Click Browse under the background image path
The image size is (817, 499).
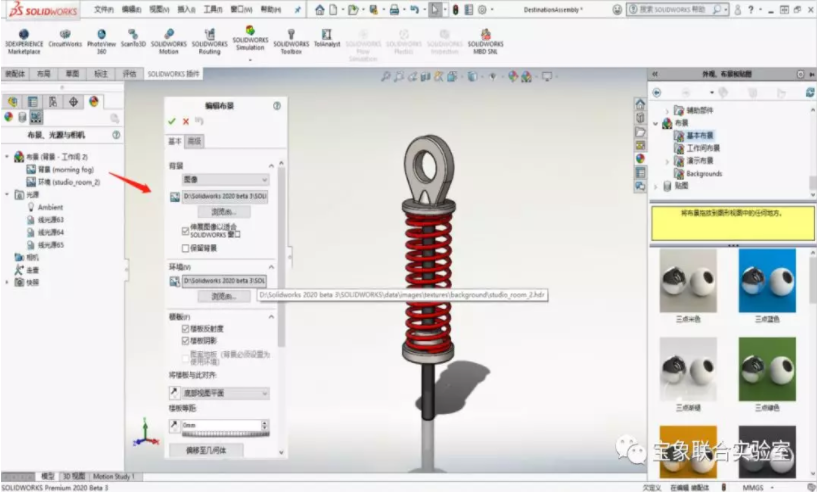coord(224,212)
